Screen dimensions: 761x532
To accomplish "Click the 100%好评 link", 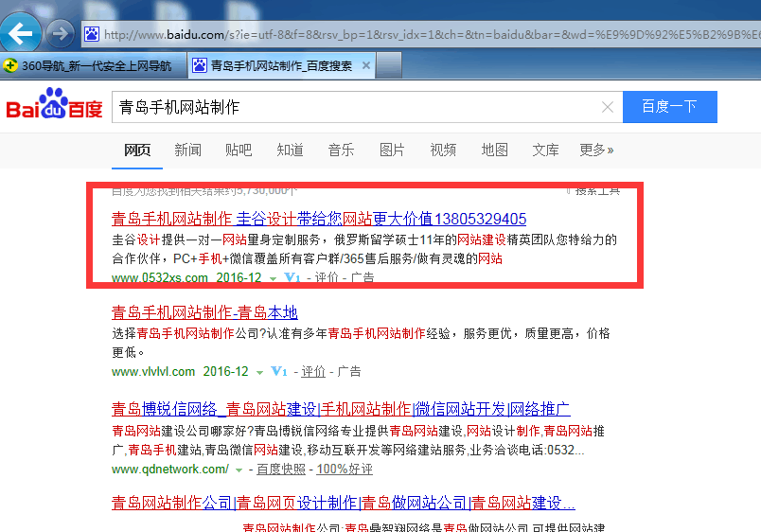I will point(345,470).
